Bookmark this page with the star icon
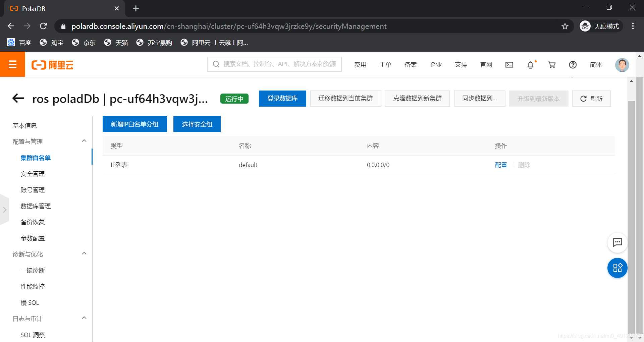644x342 pixels. tap(565, 26)
